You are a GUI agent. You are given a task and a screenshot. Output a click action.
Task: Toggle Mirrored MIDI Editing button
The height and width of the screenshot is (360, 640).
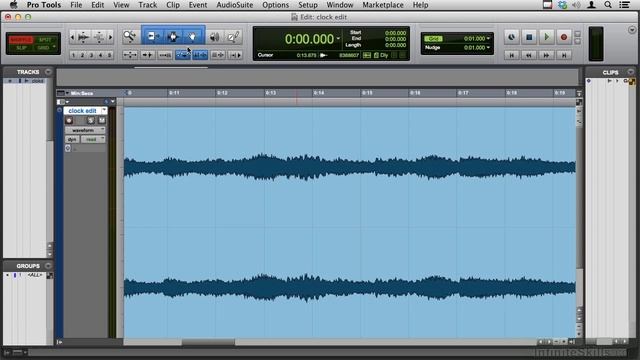(x=165, y=55)
